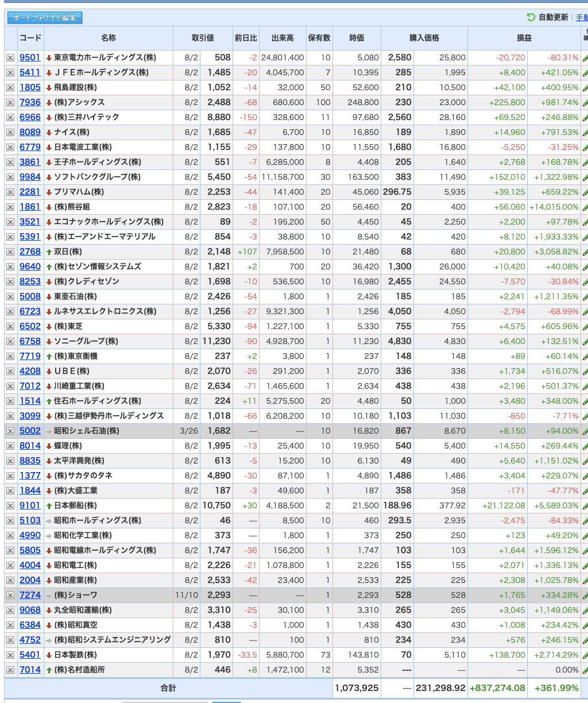The image size is (588, 703).
Task: Remove 8014 蝶理 via X icon
Action: [x=10, y=446]
